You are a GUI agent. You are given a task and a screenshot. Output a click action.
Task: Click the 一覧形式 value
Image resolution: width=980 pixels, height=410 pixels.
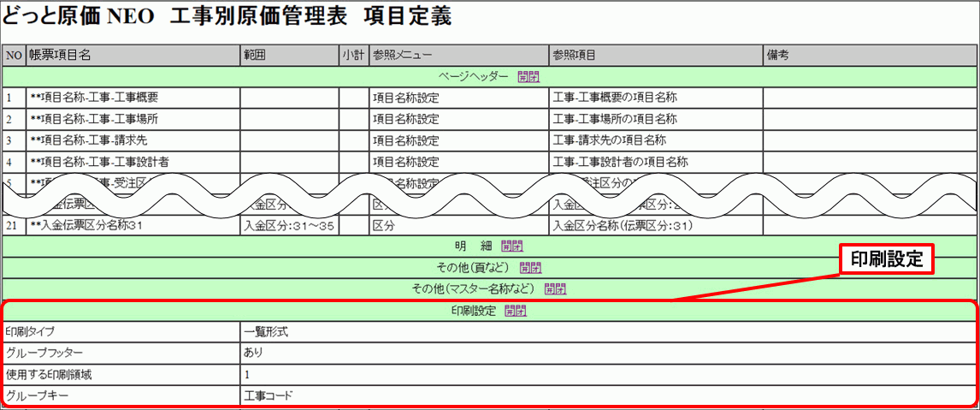point(266,332)
